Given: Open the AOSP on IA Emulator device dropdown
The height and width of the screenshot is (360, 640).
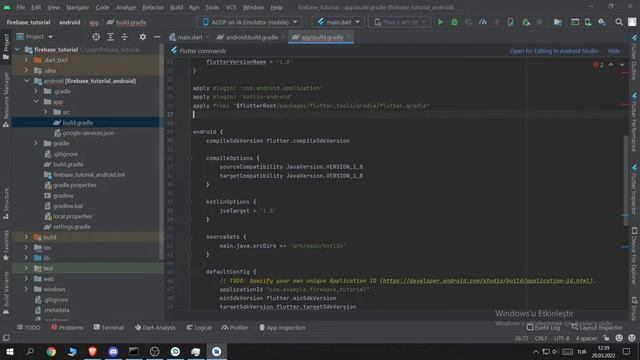Looking at the screenshot, I should [x=250, y=22].
